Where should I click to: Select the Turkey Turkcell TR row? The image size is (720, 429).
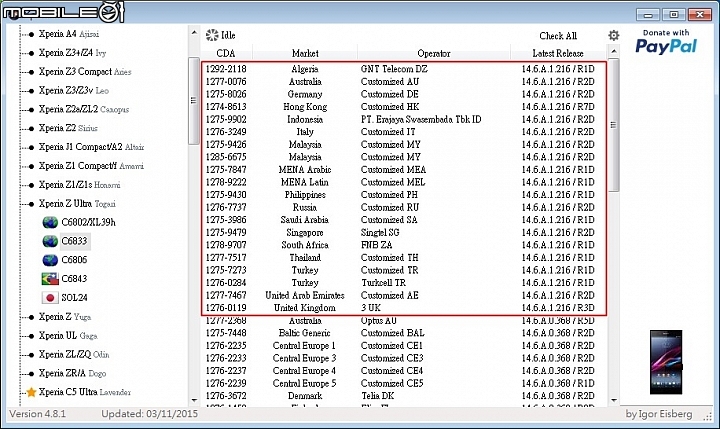pos(404,282)
